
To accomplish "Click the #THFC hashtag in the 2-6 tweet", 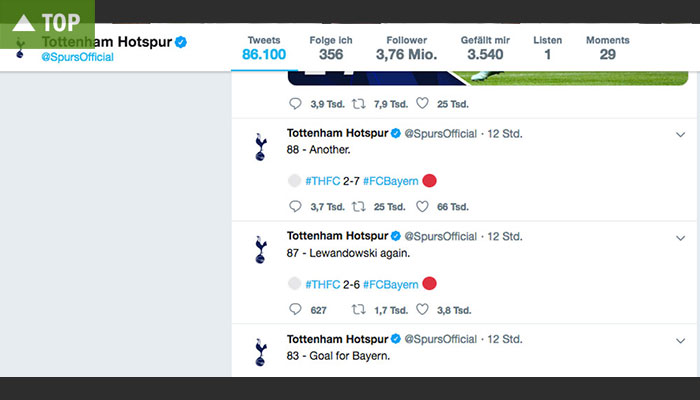I will (x=322, y=284).
